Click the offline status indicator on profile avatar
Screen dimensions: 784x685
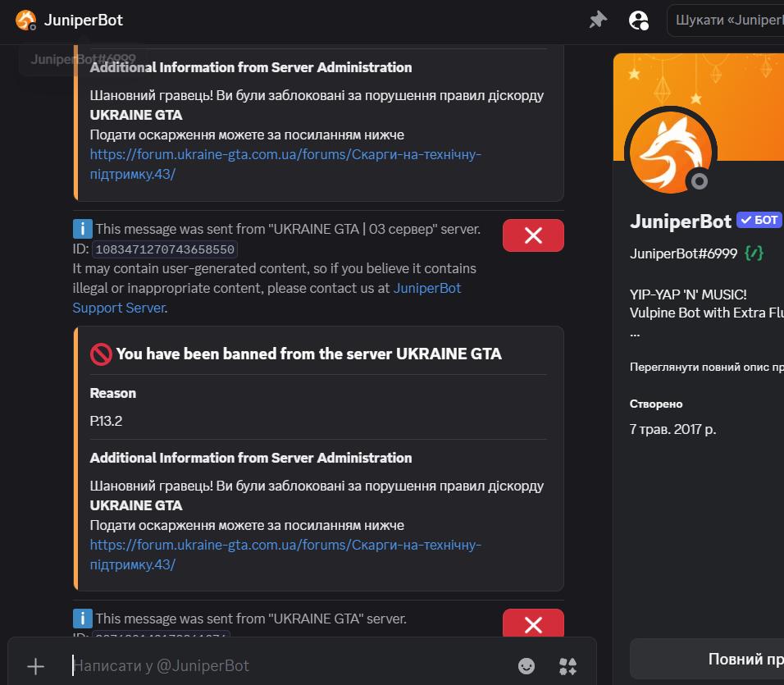tap(699, 181)
